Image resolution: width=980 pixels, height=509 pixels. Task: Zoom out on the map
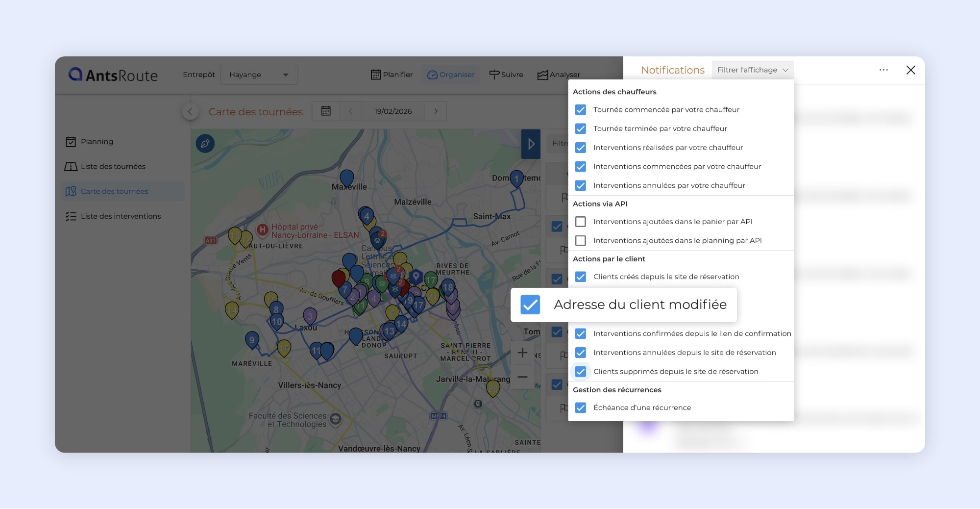click(522, 377)
